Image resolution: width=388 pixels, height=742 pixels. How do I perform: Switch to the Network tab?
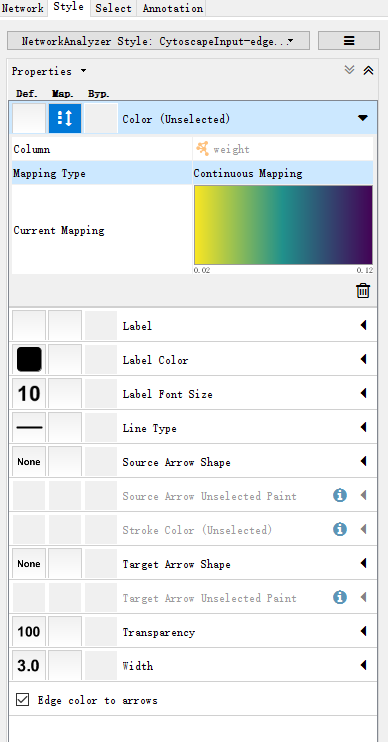[23, 8]
